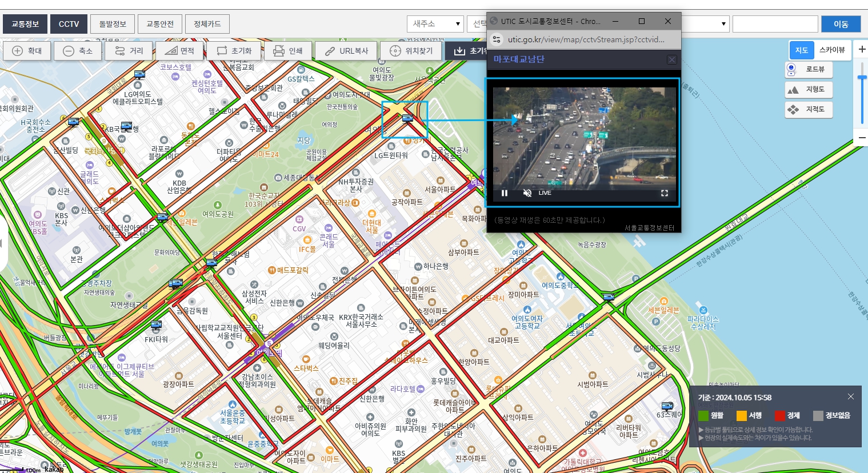Open the 새주소 dropdown
Viewport: 868px width, 473px height.
pos(435,24)
